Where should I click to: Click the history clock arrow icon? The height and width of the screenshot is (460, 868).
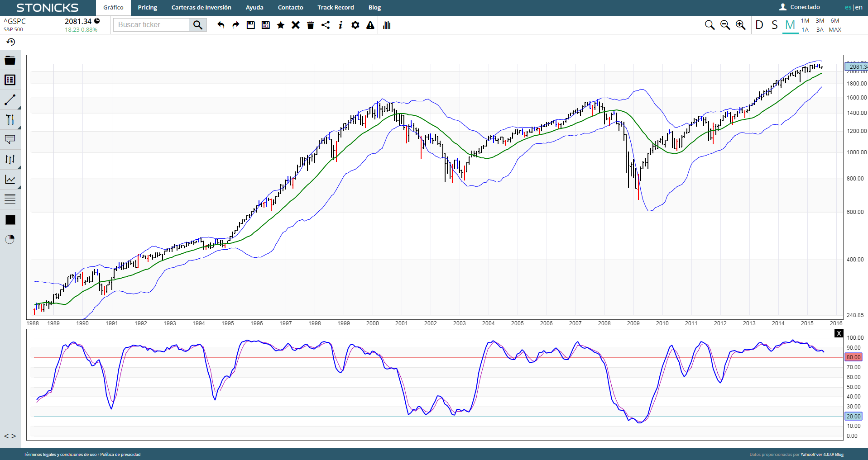coord(11,42)
